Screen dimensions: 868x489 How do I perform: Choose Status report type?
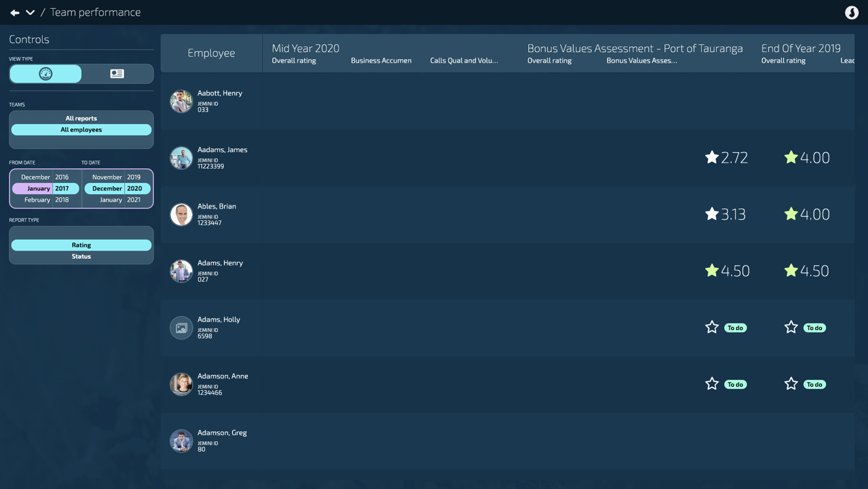tap(81, 256)
